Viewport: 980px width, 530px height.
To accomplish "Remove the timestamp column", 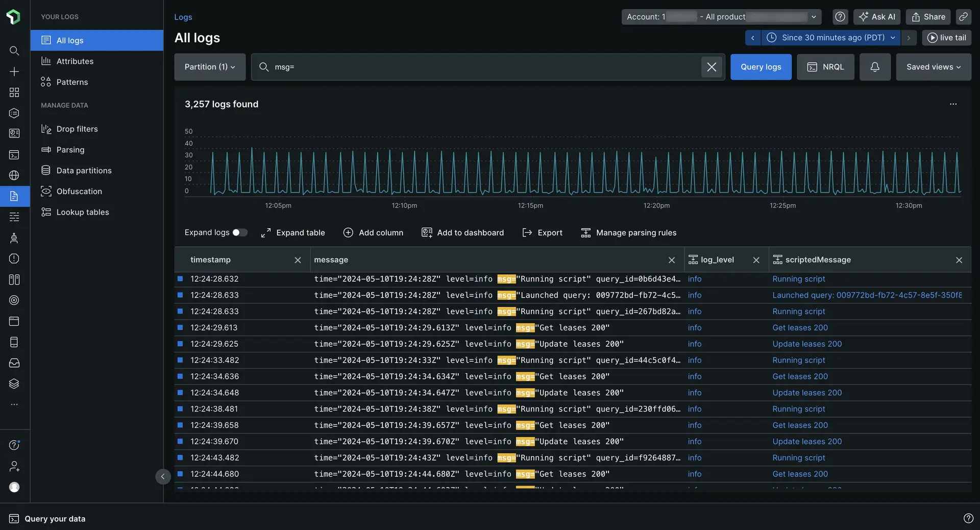I will coord(298,260).
